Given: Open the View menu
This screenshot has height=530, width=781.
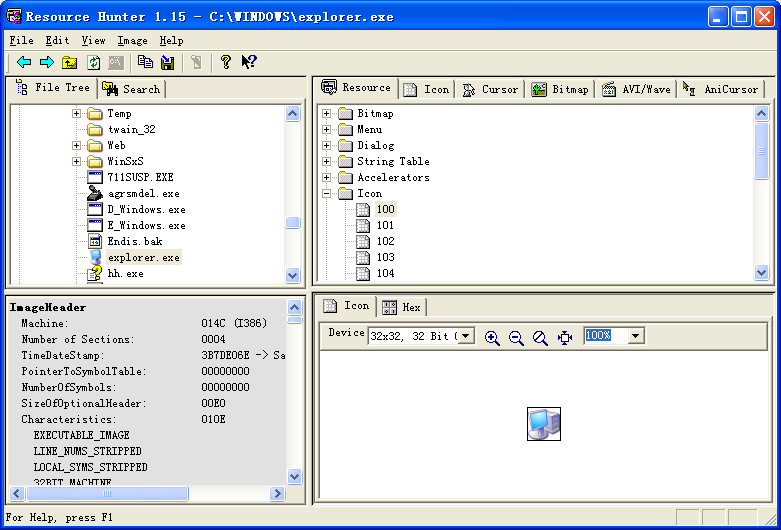Looking at the screenshot, I should pos(93,41).
